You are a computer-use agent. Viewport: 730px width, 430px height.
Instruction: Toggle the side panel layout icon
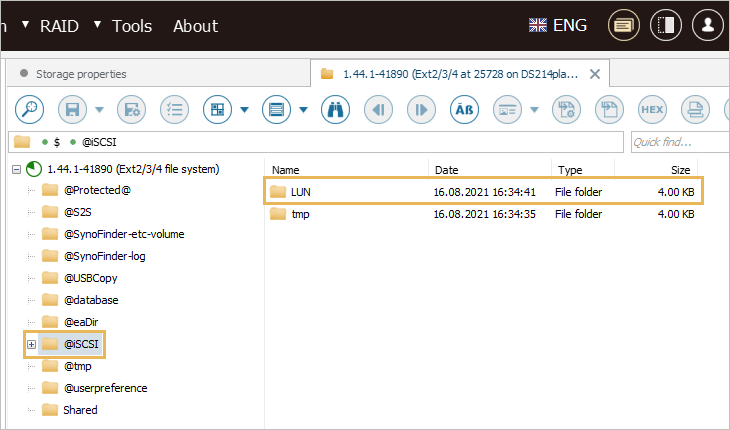pyautogui.click(x=665, y=26)
